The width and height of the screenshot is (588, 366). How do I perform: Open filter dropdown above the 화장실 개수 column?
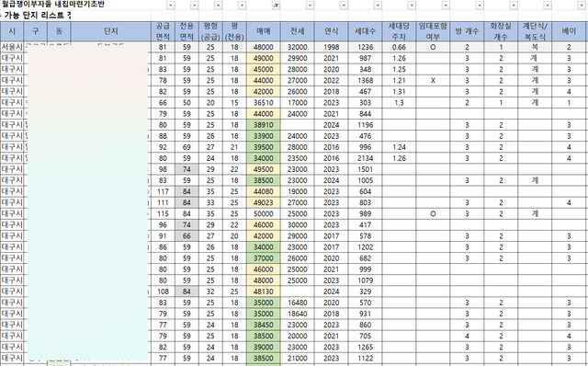point(514,6)
